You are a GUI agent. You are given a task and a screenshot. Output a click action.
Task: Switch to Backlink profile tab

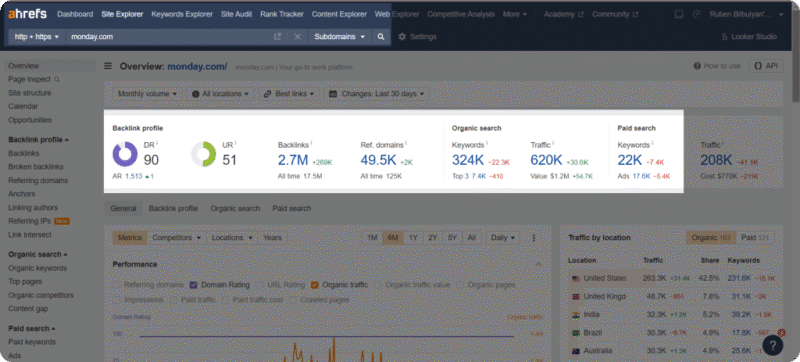coord(173,209)
